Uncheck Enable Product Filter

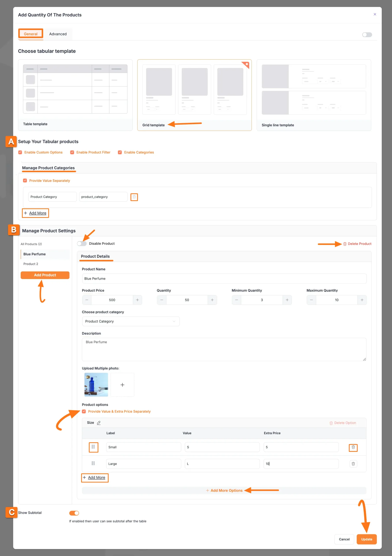[x=72, y=152]
